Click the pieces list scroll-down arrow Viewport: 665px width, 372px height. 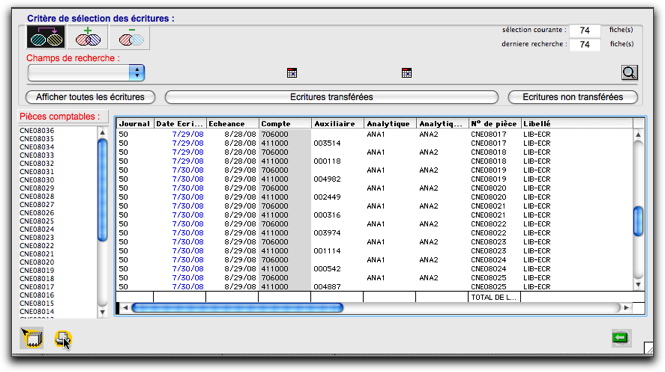click(102, 312)
